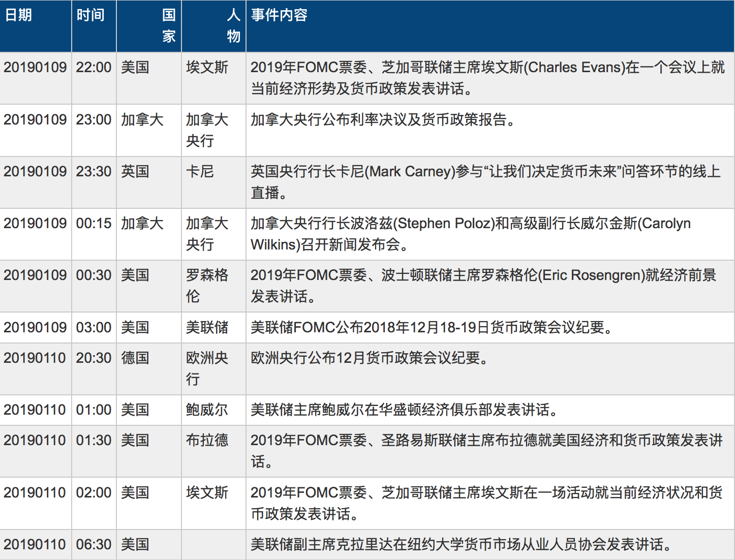The width and height of the screenshot is (735, 560).
Task: Click 鲍威尔在华盛顿经济俱乐部 event text
Action: (405, 410)
